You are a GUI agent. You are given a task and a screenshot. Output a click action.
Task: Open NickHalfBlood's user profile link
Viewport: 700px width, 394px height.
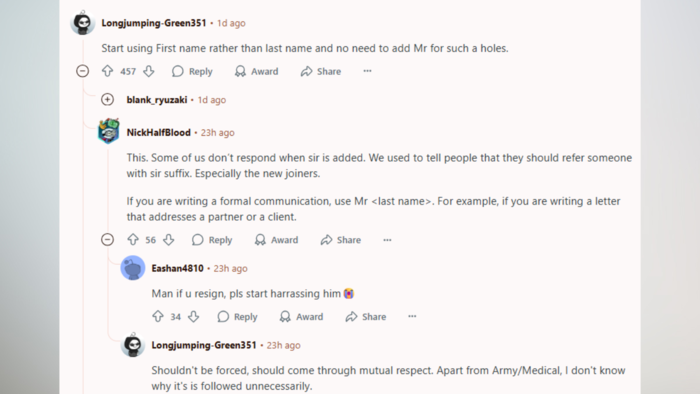(x=158, y=133)
